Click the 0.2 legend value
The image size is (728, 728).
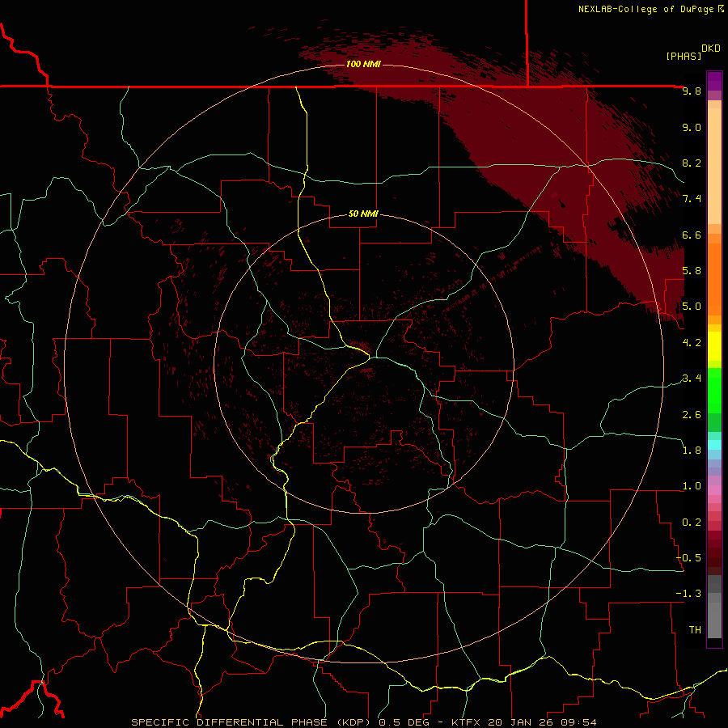[x=692, y=523]
